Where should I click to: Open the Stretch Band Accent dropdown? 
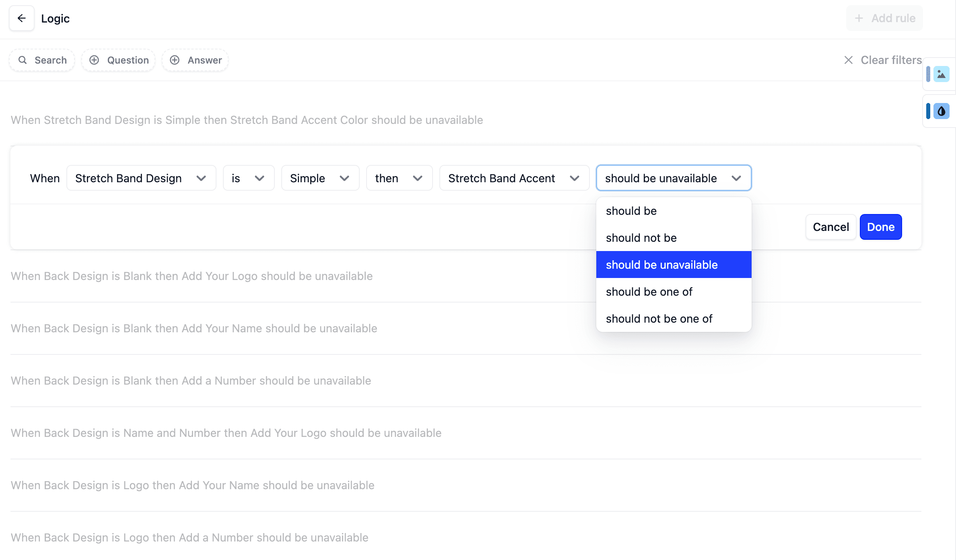514,178
